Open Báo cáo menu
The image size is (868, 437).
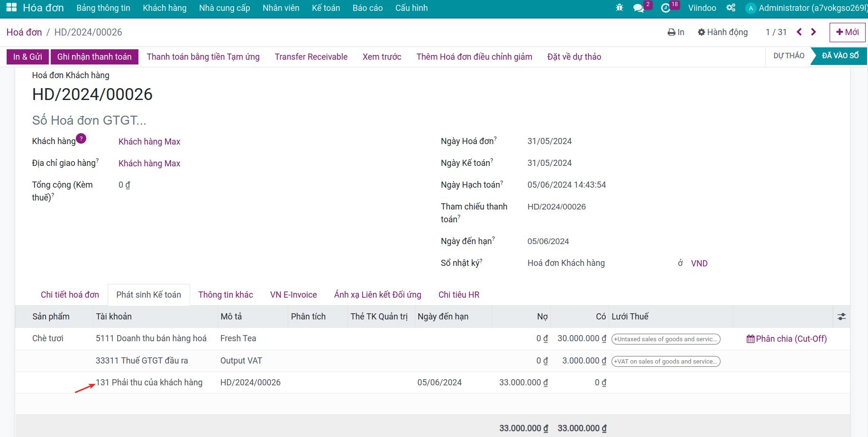(368, 8)
